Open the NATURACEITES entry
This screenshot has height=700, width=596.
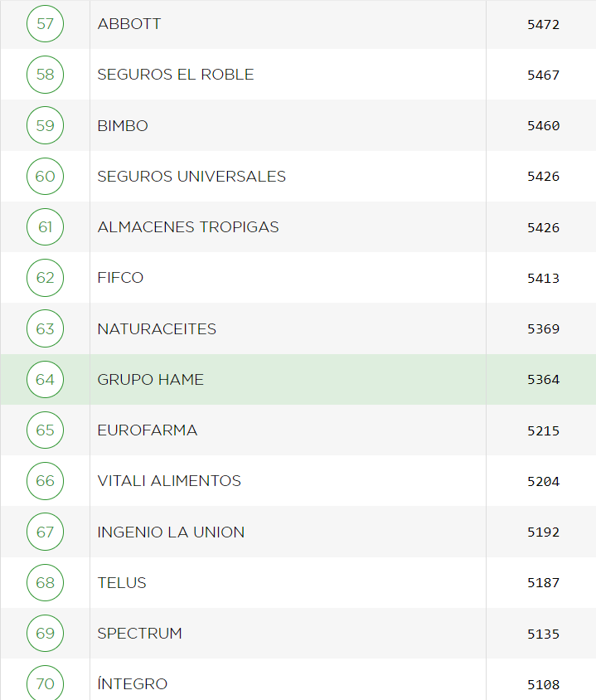(x=157, y=329)
